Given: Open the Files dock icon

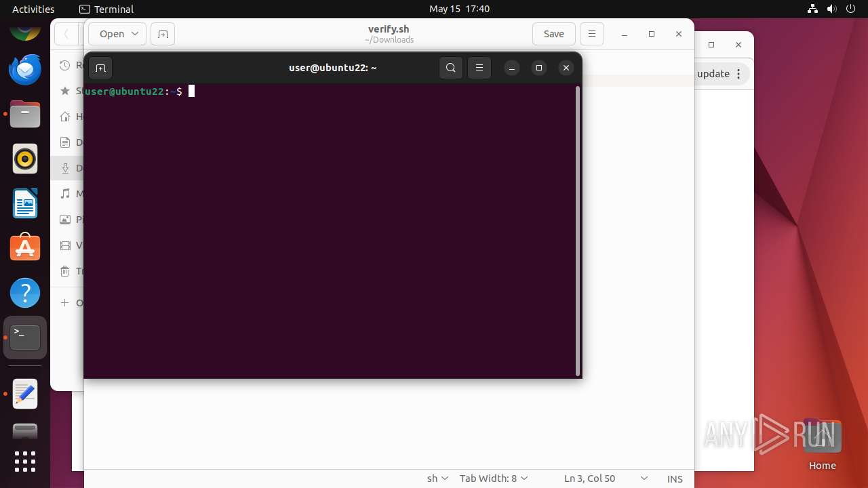Looking at the screenshot, I should (x=25, y=114).
